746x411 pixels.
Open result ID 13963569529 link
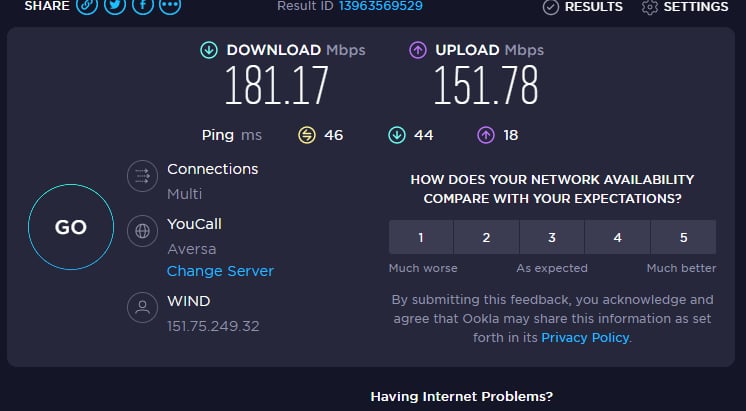(x=381, y=6)
